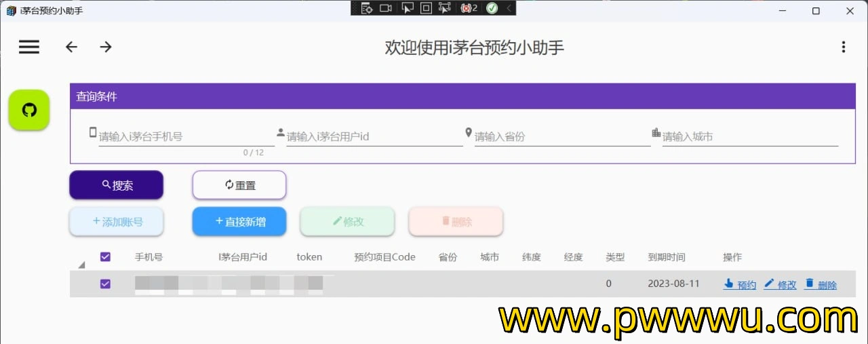
Task: Sort by 经度 column header
Action: [574, 257]
